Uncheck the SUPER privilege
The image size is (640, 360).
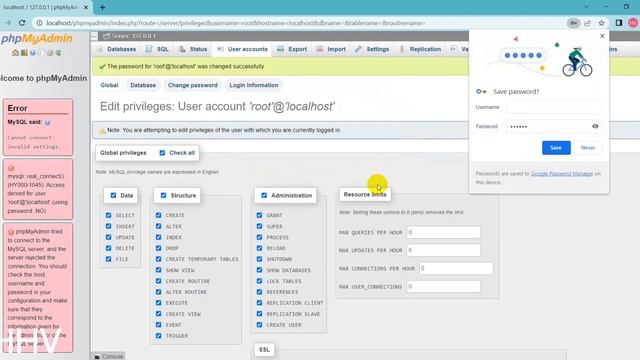[x=259, y=226]
